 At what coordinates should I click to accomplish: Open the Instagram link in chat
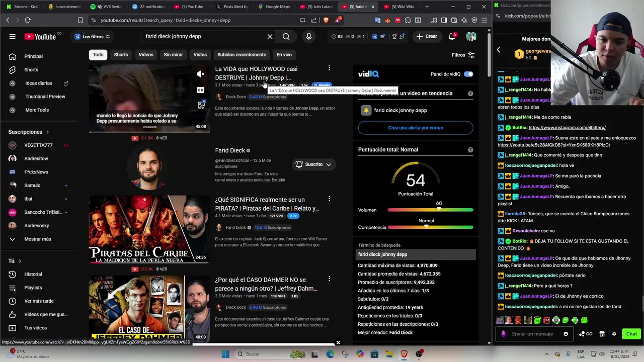point(567,128)
